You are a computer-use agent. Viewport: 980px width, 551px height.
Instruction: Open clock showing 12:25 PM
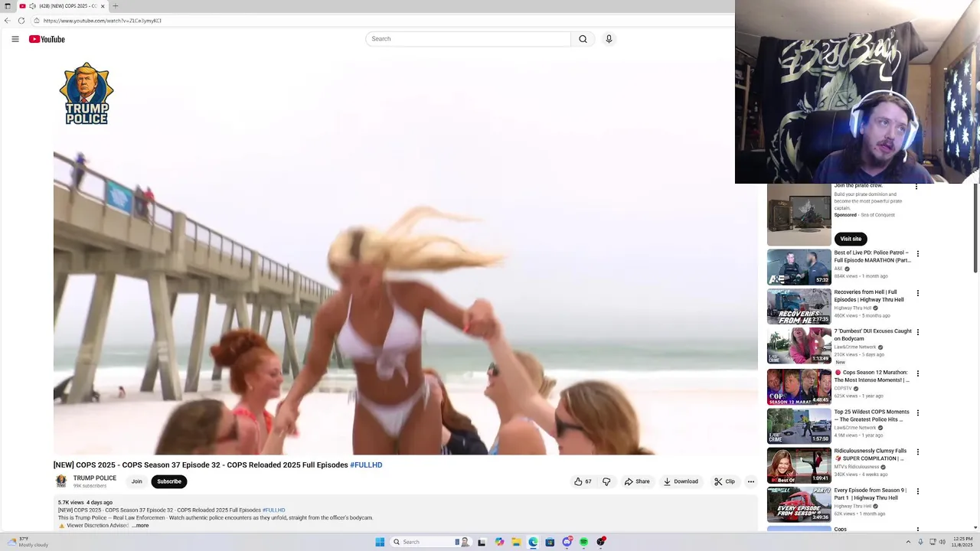tap(962, 542)
